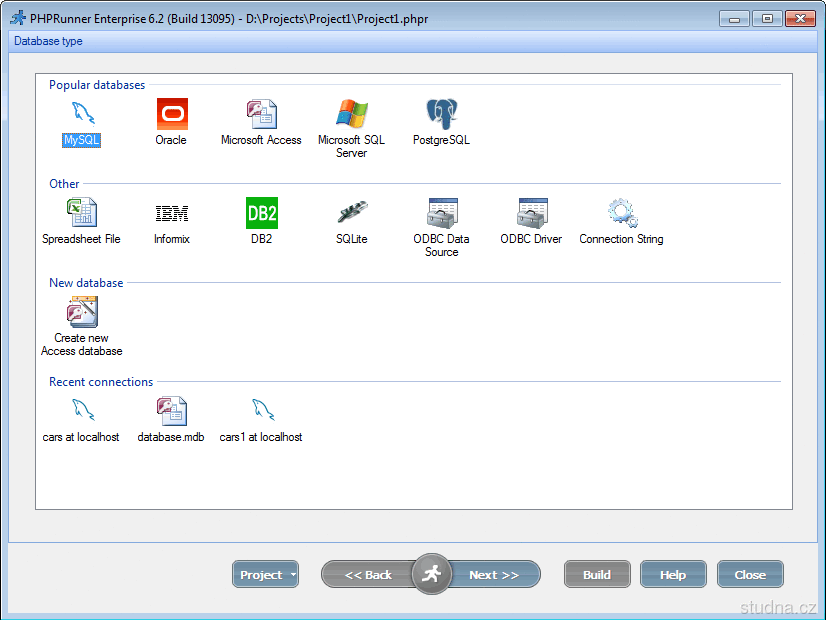Pick the Microsoft Access database icon
The width and height of the screenshot is (826, 620).
[261, 114]
